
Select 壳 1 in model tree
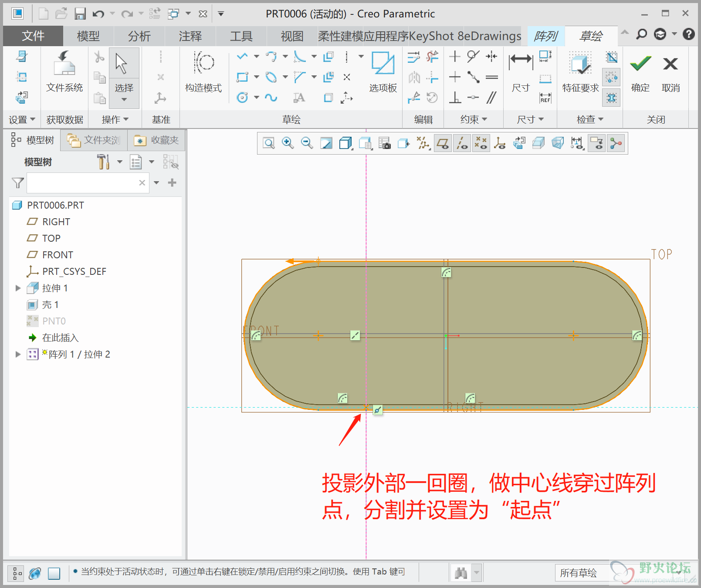(43, 305)
